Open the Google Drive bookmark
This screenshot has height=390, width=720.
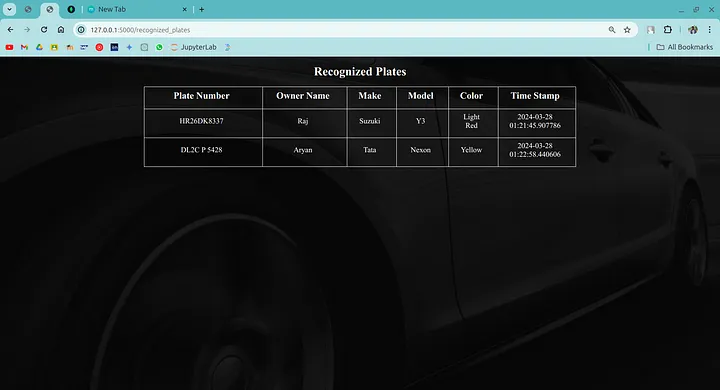point(39,47)
